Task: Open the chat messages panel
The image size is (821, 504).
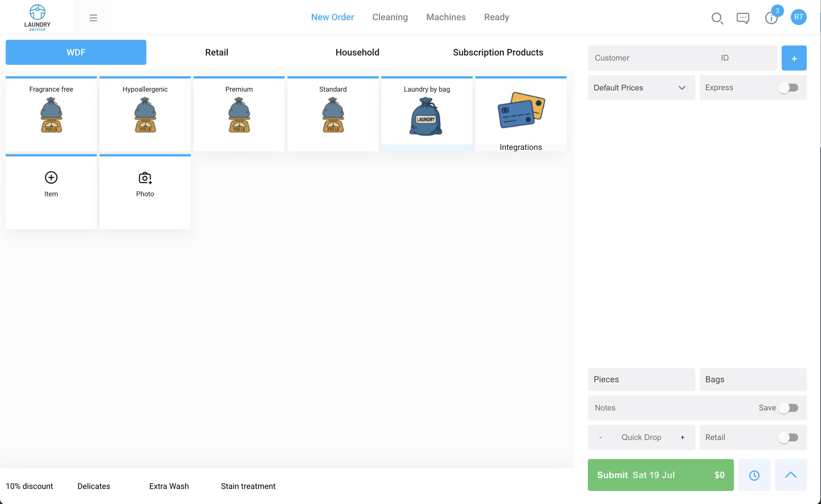Action: click(743, 18)
